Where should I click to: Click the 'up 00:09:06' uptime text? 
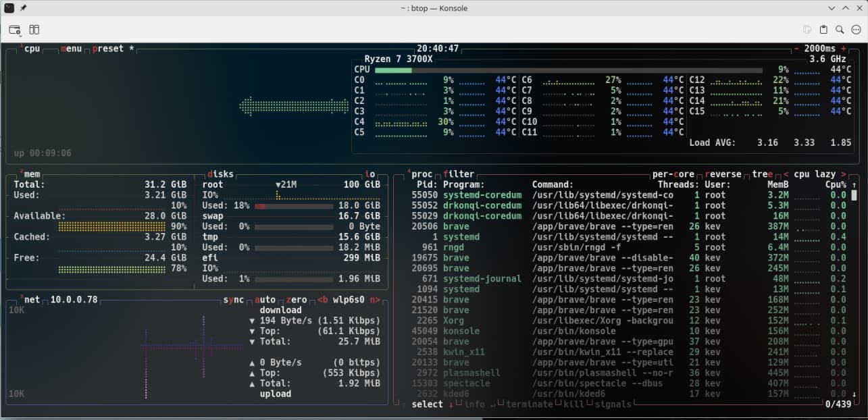point(43,153)
